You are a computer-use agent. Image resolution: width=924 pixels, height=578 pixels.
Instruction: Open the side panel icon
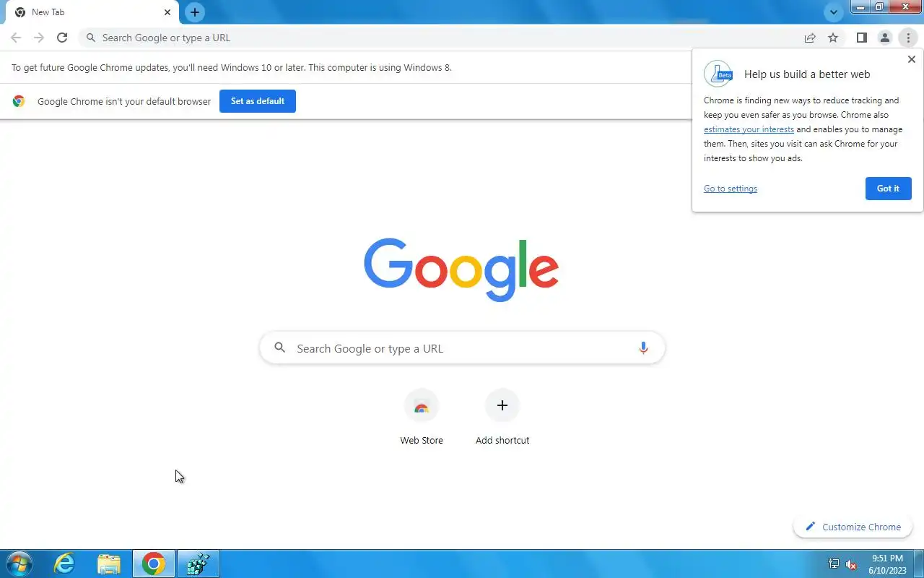(862, 38)
